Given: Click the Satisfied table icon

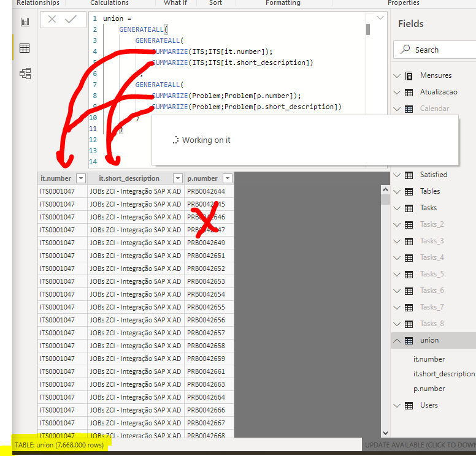Looking at the screenshot, I should click(409, 175).
